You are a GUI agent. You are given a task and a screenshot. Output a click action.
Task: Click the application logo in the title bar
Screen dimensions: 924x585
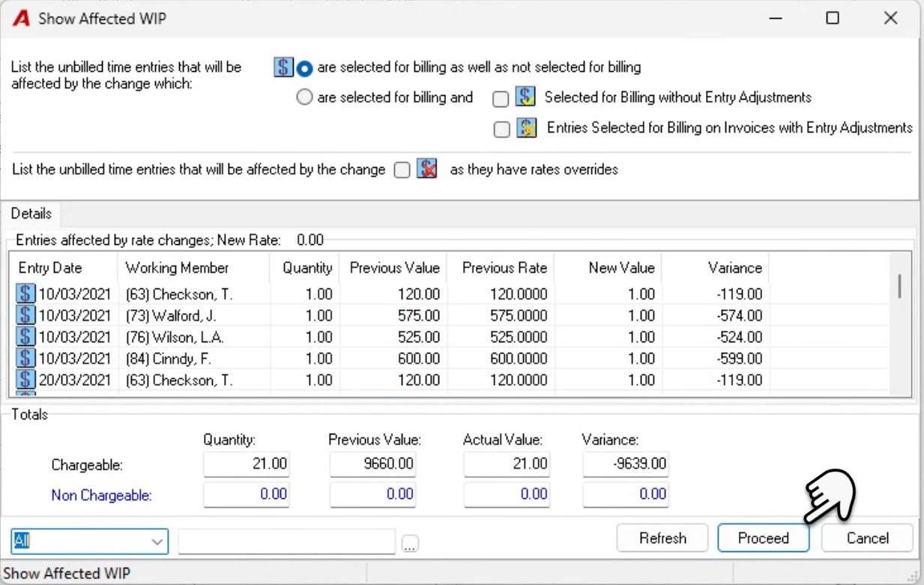click(x=22, y=19)
